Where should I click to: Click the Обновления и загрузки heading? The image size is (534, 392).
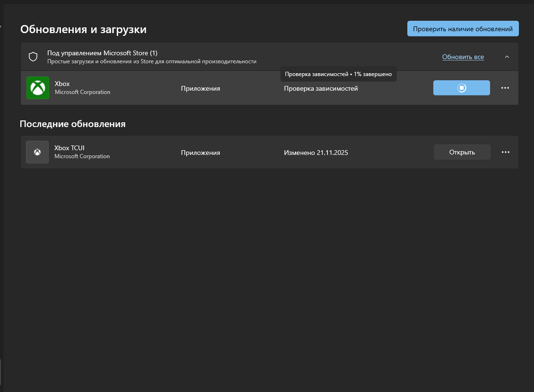[84, 29]
